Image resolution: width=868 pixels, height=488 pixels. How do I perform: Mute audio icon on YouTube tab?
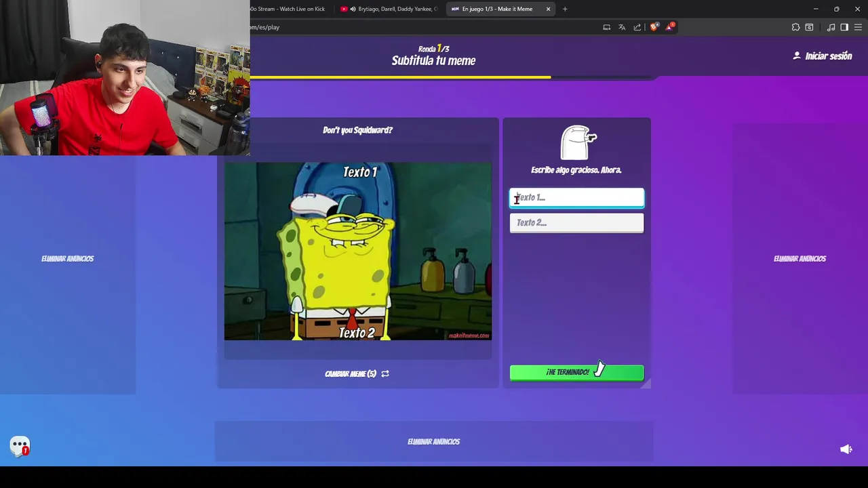pyautogui.click(x=353, y=9)
